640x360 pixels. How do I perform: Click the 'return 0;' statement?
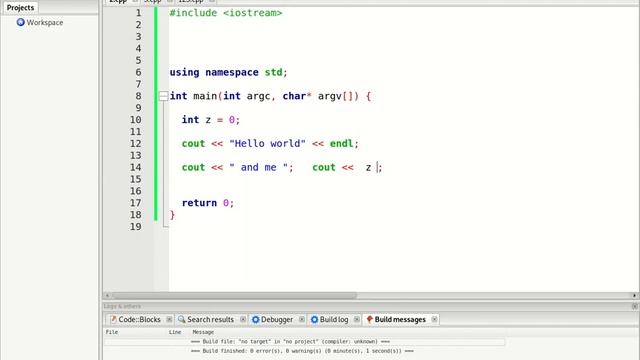click(x=208, y=203)
